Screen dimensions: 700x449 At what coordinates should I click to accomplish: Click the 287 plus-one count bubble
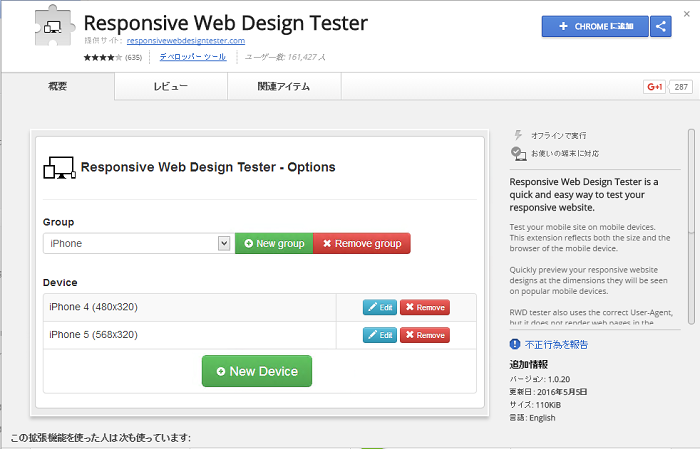(681, 87)
